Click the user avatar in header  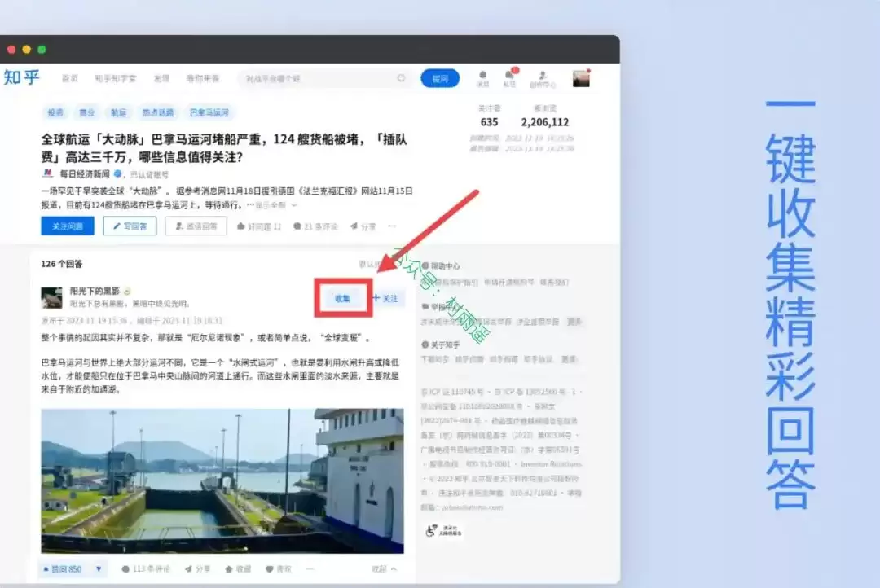[x=581, y=78]
